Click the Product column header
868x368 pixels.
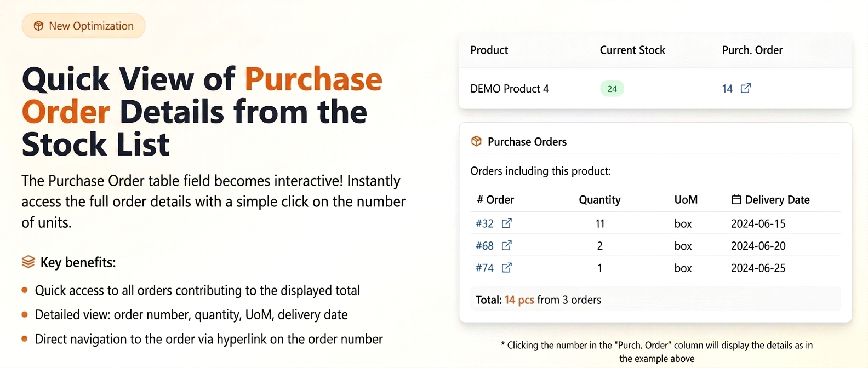click(x=489, y=50)
